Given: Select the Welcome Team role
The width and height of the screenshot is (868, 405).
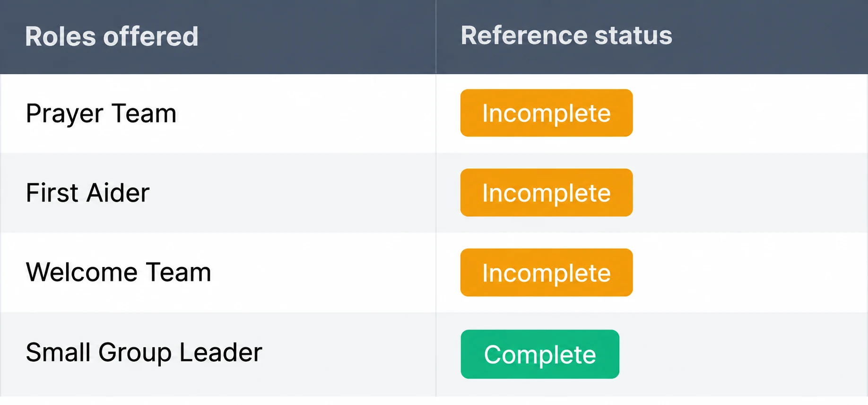Looking at the screenshot, I should 118,272.
